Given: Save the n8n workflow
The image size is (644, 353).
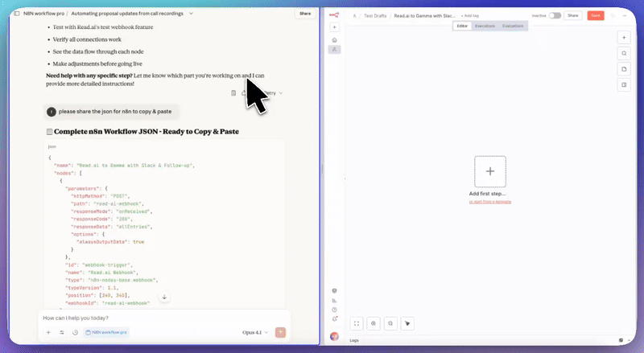Looking at the screenshot, I should coord(596,15).
